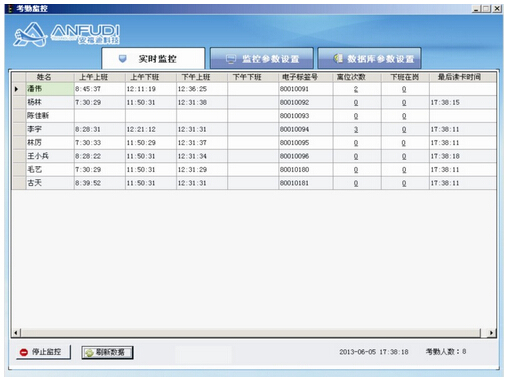Screen dimensions: 507x379
Task: Click the 下午下班 column header
Action: (x=253, y=77)
